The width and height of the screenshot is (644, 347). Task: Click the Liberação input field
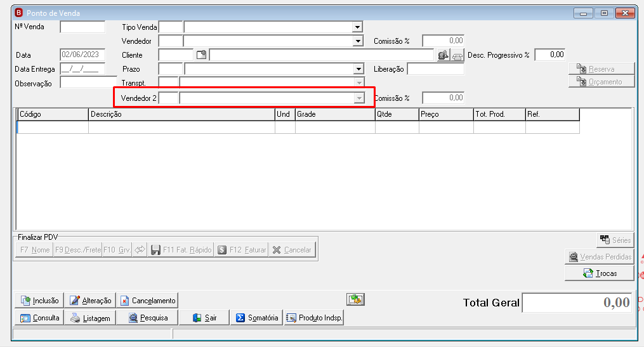tap(435, 69)
